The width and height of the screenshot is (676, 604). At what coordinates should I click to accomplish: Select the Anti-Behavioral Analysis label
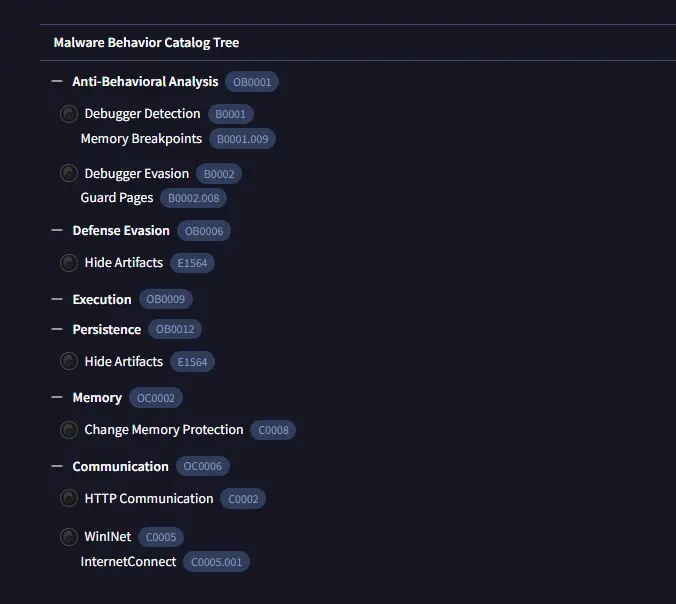click(145, 81)
